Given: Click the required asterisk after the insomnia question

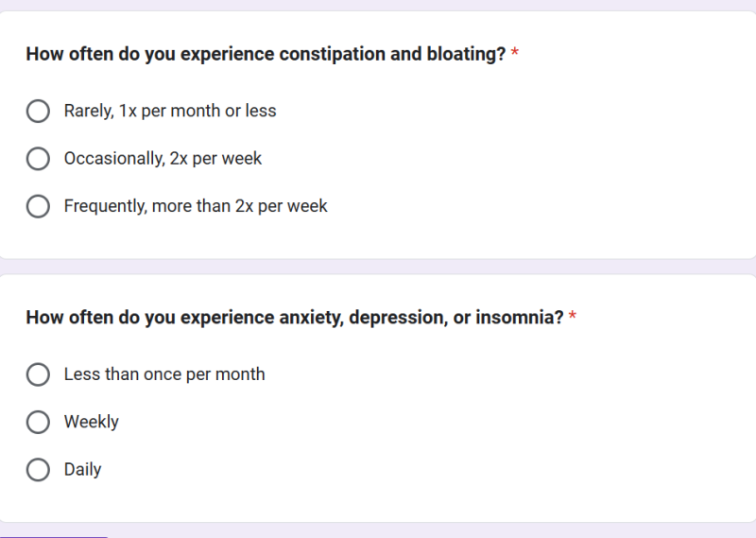Looking at the screenshot, I should [x=573, y=318].
